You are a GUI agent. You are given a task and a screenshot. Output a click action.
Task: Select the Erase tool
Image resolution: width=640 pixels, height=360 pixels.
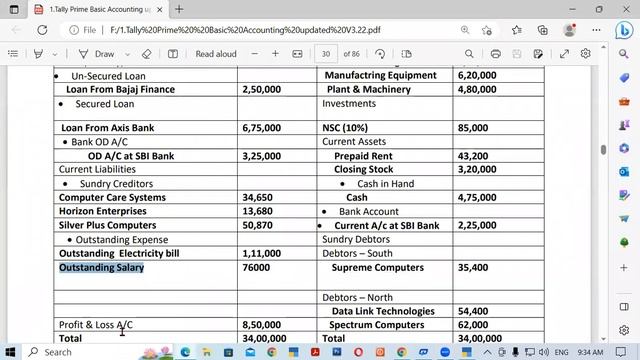(x=147, y=54)
